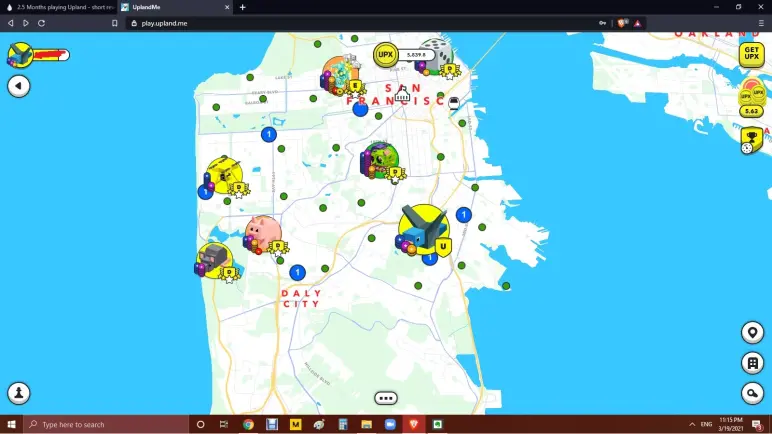The width and height of the screenshot is (772, 434).
Task: Select the pink piggy bank marker
Action: 264,233
